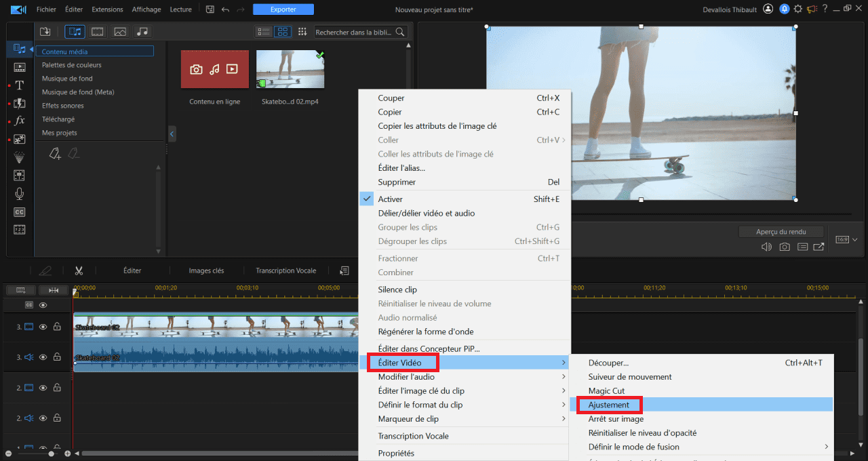The image size is (868, 461).
Task: Click Aperçu du rendu button
Action: coord(781,232)
